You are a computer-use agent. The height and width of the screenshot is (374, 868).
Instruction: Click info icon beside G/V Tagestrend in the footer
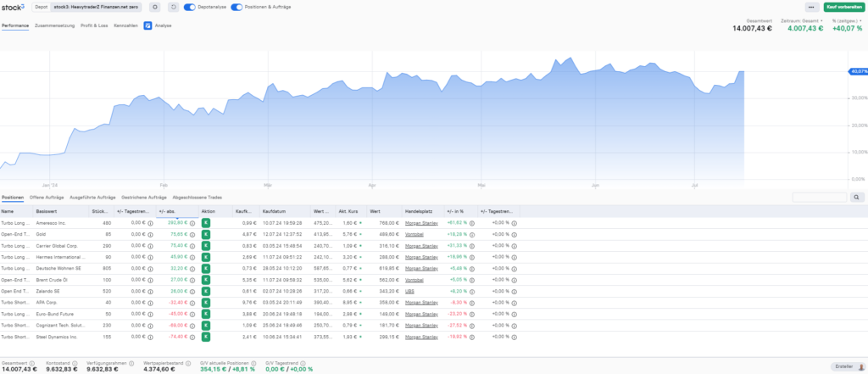[303, 364]
